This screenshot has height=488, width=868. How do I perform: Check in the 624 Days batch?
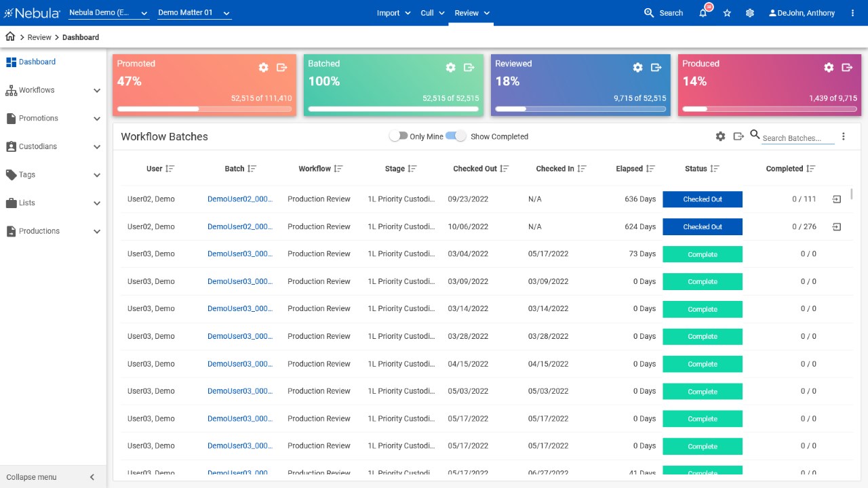pyautogui.click(x=837, y=227)
